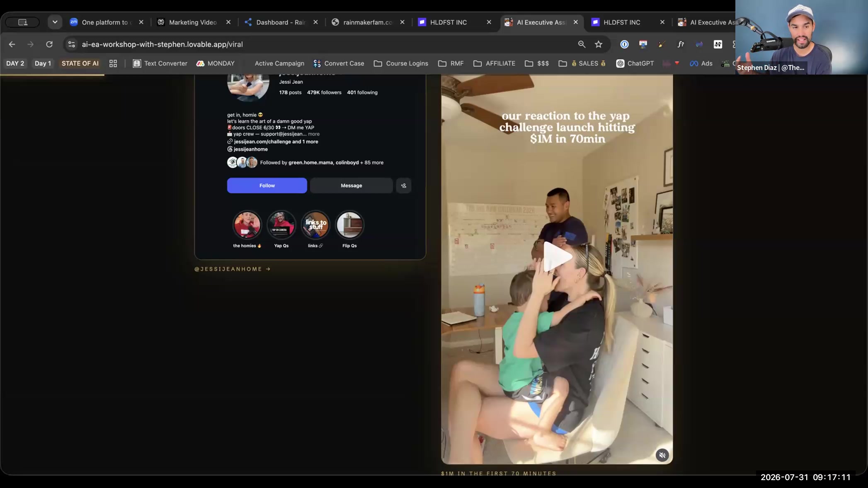Open the Text Converter bookmark
This screenshot has height=488, width=868.
tap(160, 63)
